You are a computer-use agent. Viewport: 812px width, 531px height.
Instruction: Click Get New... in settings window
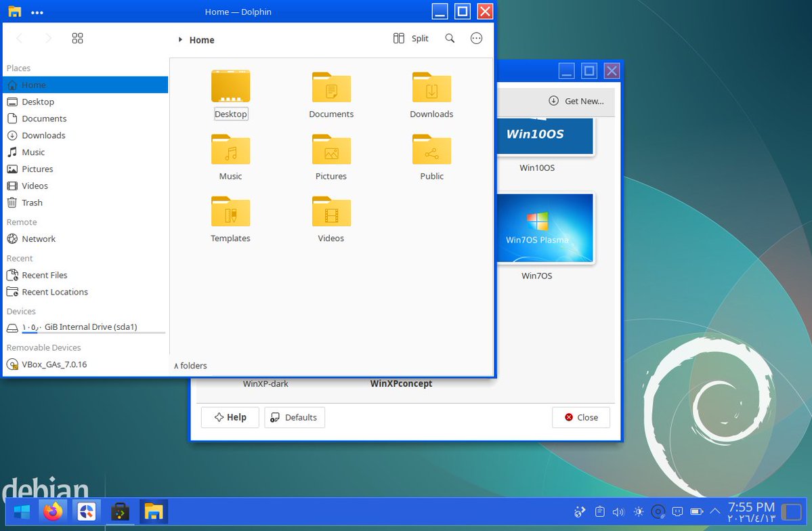click(576, 101)
